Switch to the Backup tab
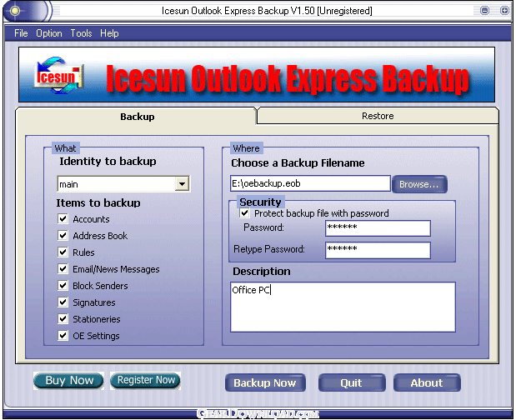Image resolution: width=516 pixels, height=420 pixels. [x=136, y=117]
